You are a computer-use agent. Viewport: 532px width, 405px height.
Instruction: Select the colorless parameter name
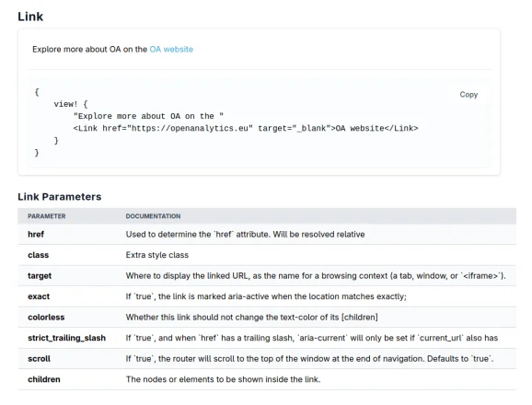point(46,318)
